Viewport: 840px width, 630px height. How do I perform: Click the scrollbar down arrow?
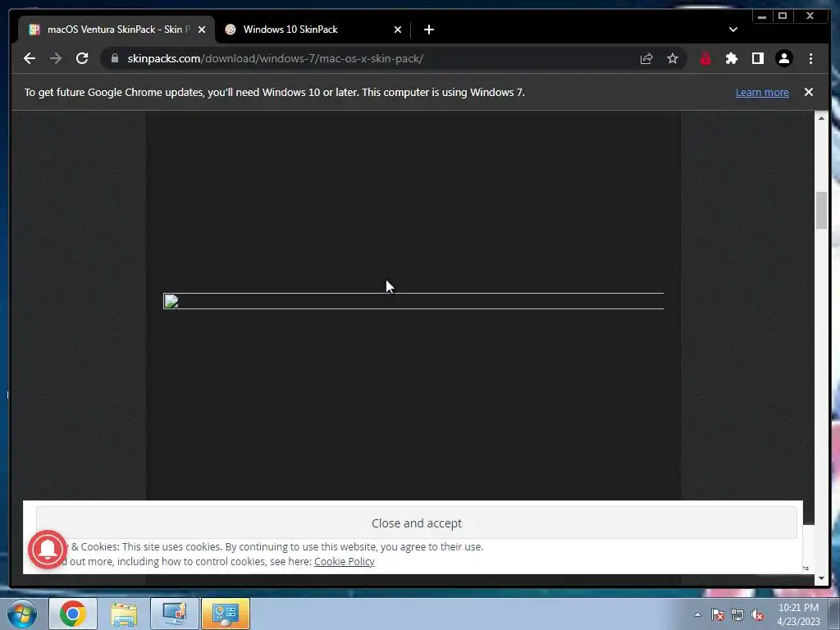(821, 578)
